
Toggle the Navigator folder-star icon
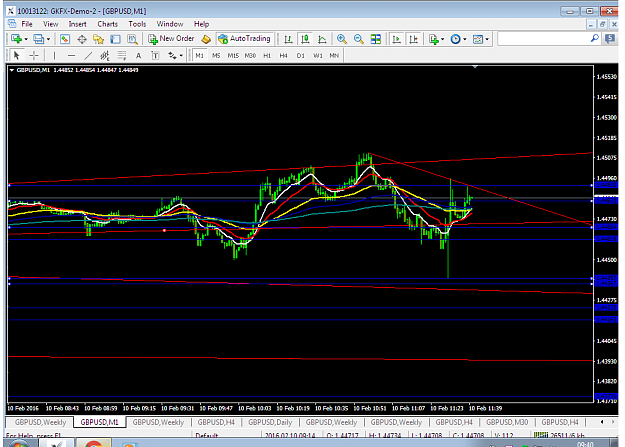98,39
